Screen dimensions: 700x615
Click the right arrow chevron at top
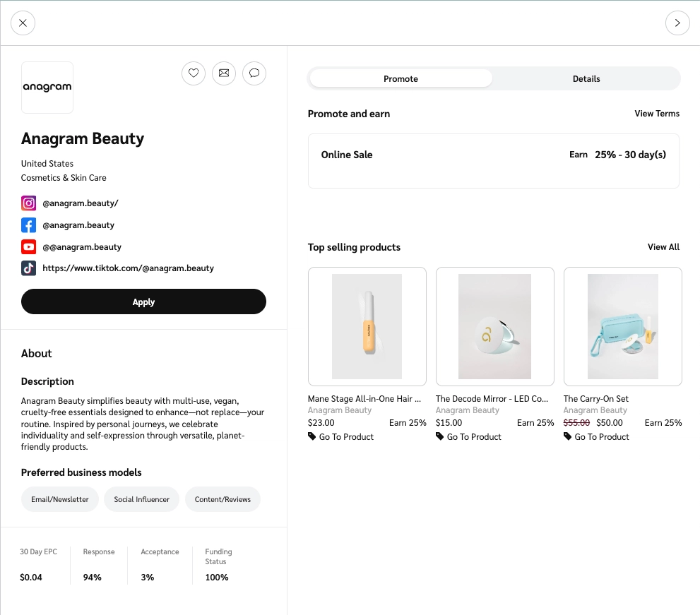click(x=677, y=23)
